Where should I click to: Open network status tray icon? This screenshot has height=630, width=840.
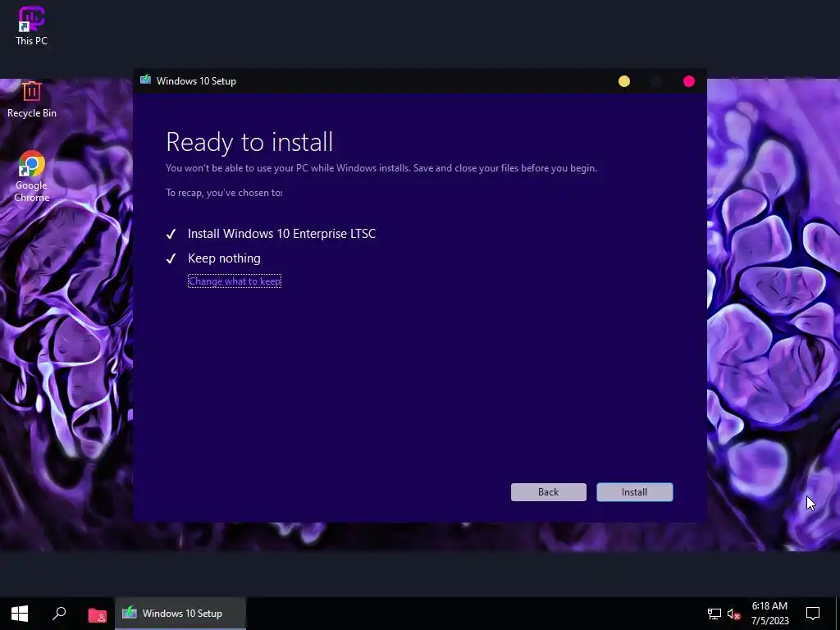pyautogui.click(x=714, y=614)
